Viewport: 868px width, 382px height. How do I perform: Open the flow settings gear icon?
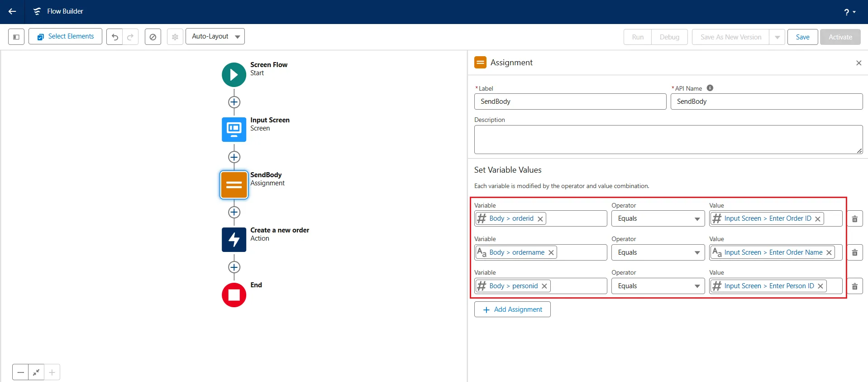click(175, 37)
